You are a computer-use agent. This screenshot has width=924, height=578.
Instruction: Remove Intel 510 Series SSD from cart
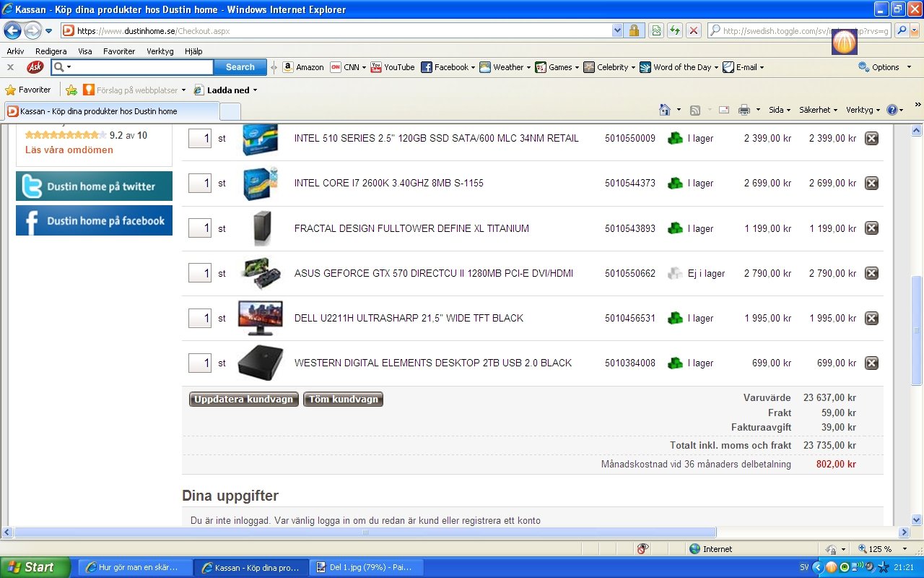click(871, 138)
